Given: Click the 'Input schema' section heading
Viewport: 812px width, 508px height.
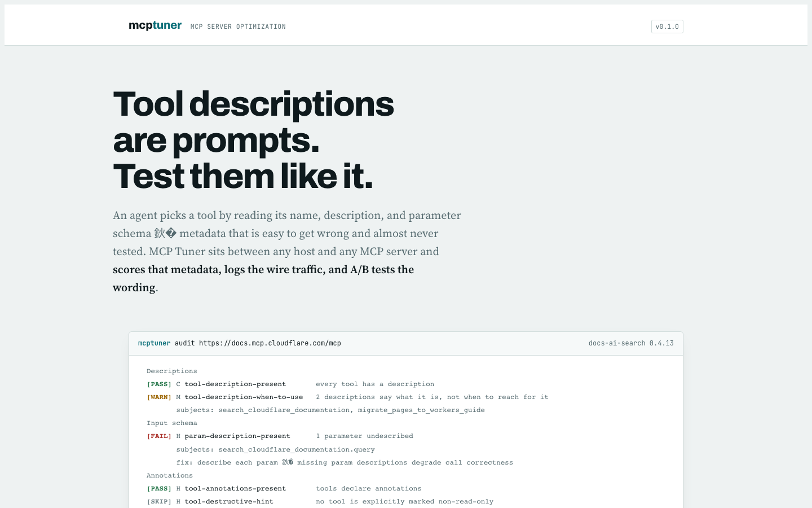Looking at the screenshot, I should pos(172,423).
